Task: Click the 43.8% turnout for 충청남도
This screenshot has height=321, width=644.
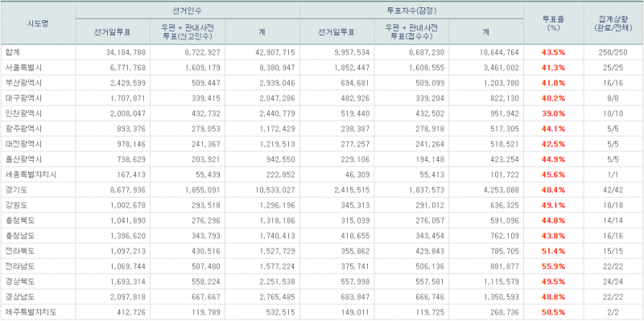Action: coord(553,236)
